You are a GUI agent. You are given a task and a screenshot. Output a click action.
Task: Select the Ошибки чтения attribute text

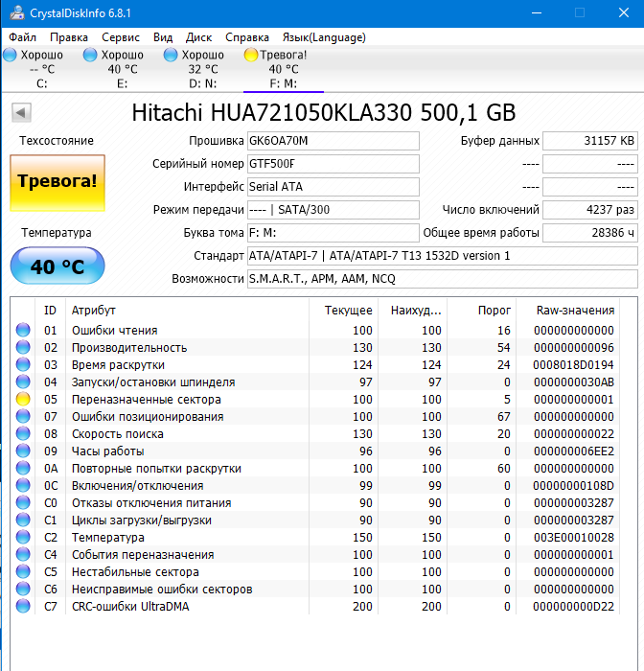(x=114, y=331)
